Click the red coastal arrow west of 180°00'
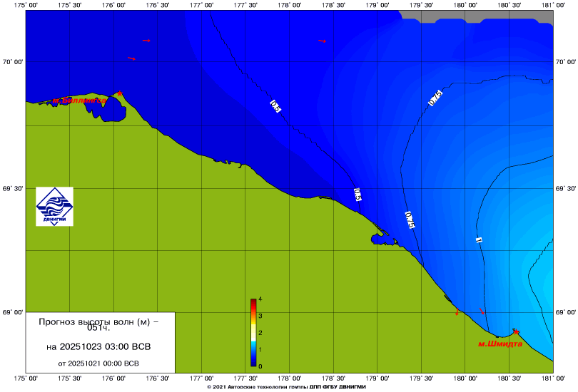This screenshot has width=578, height=392. click(457, 312)
